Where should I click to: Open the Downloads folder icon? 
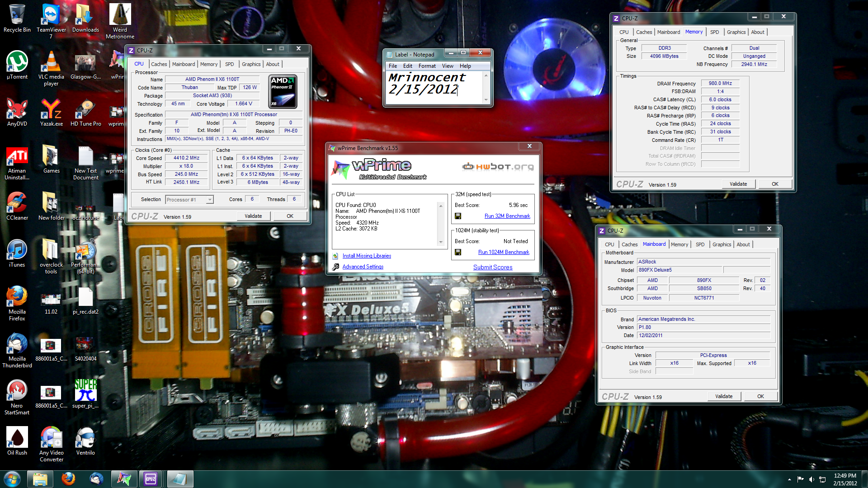click(x=85, y=18)
